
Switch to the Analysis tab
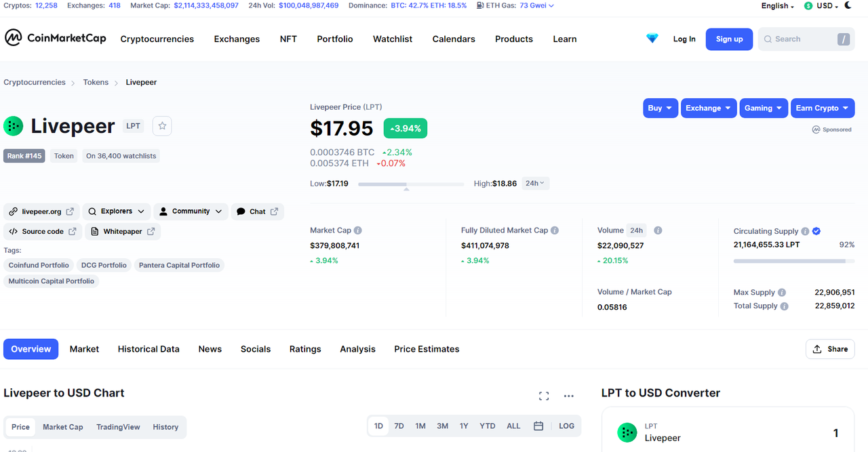pyautogui.click(x=357, y=349)
